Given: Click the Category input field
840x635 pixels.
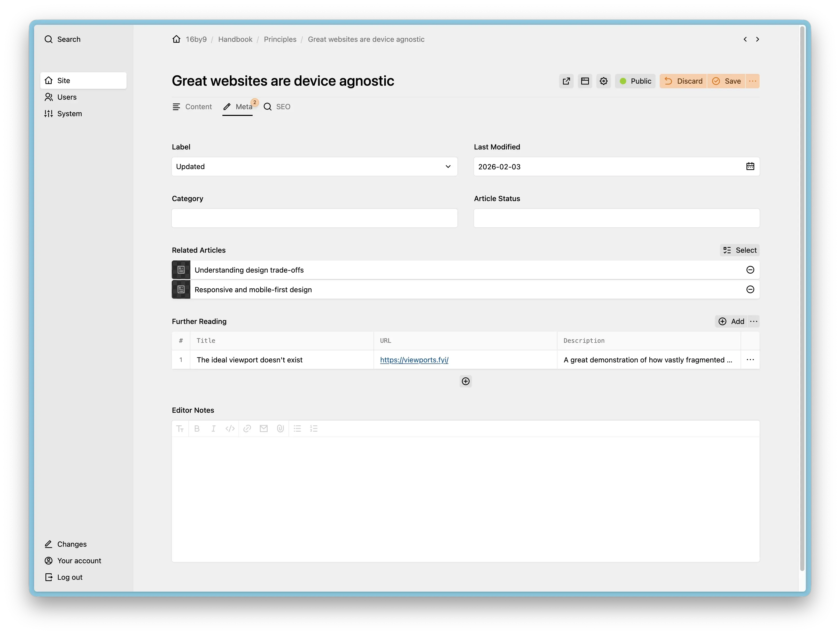Looking at the screenshot, I should (x=314, y=218).
